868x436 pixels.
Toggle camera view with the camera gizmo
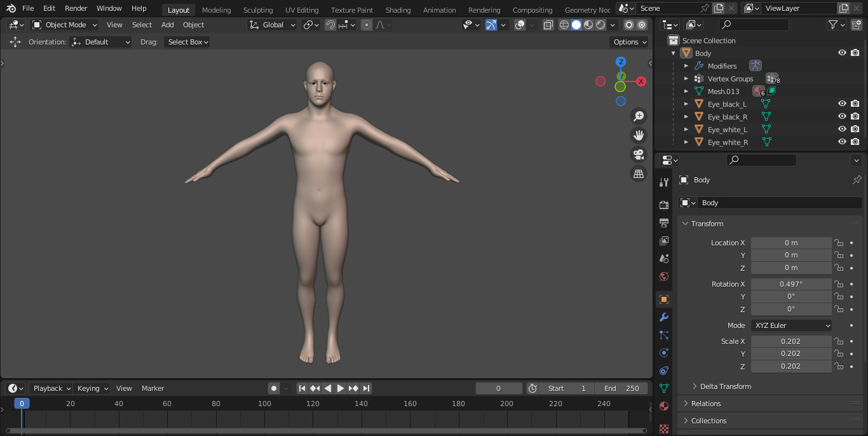(639, 154)
